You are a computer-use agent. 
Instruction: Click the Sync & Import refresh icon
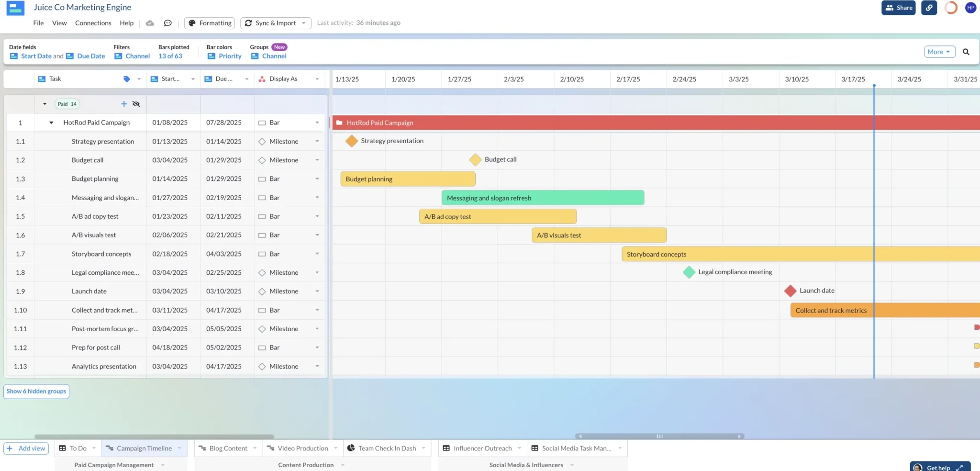[248, 23]
